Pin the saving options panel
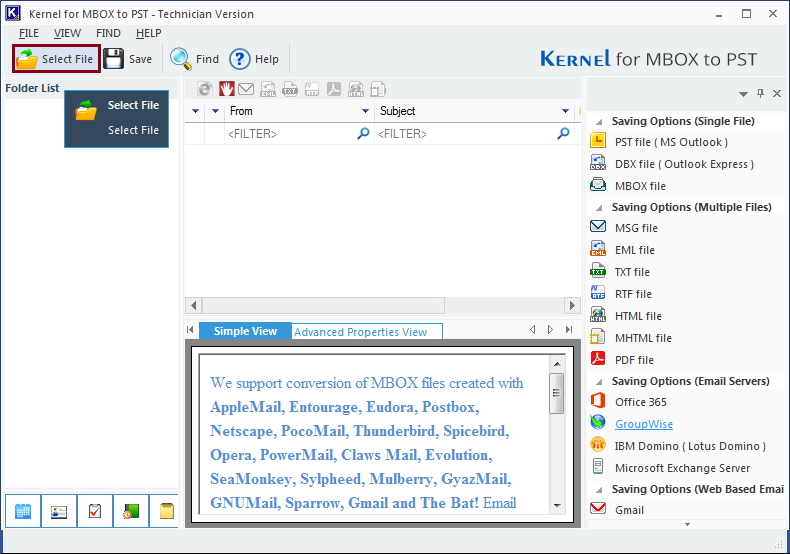 click(x=760, y=93)
